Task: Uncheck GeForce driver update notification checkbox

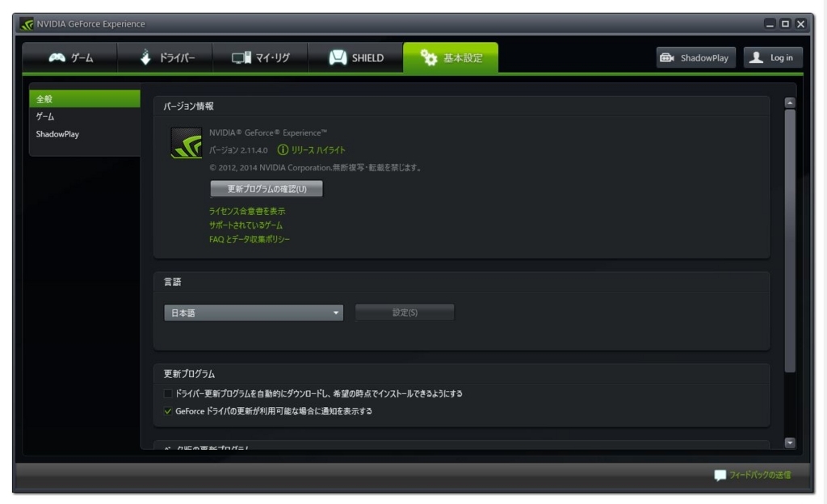Action: [x=168, y=411]
